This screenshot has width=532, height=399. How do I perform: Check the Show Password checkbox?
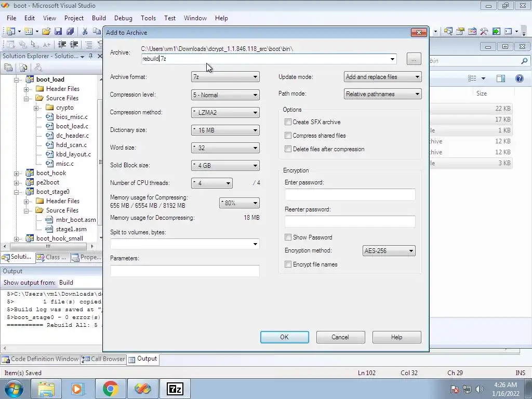coord(288,237)
